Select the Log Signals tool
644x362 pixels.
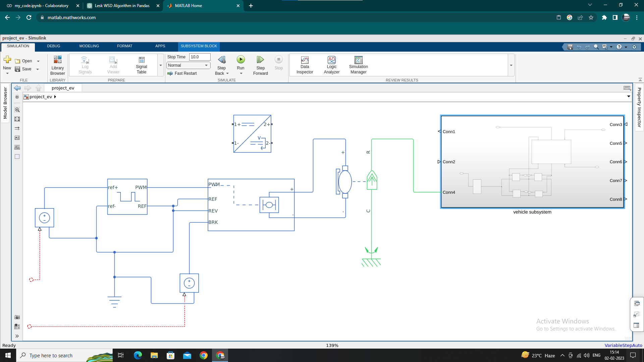(x=85, y=64)
